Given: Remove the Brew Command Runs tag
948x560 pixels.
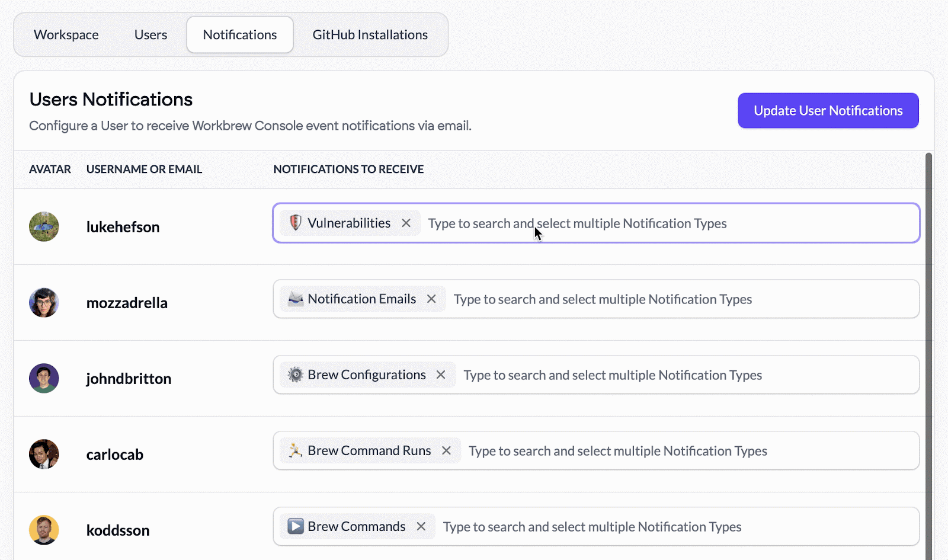Looking at the screenshot, I should point(446,451).
